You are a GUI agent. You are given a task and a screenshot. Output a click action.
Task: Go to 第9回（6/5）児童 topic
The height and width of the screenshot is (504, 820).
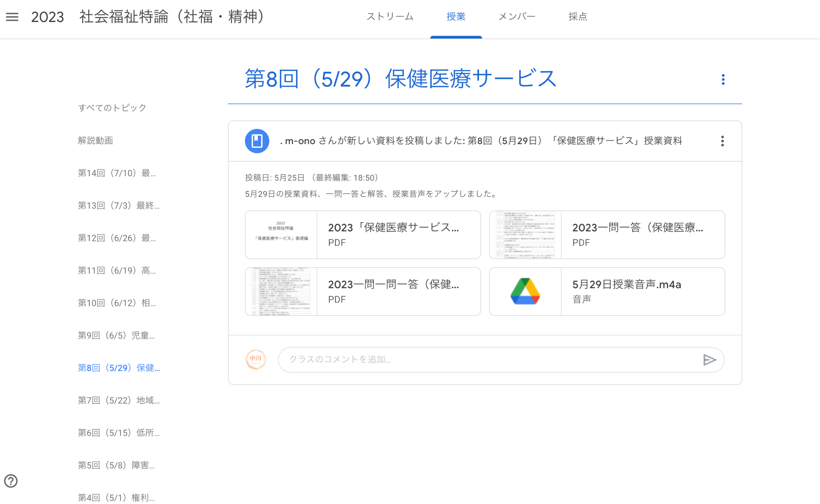point(116,335)
